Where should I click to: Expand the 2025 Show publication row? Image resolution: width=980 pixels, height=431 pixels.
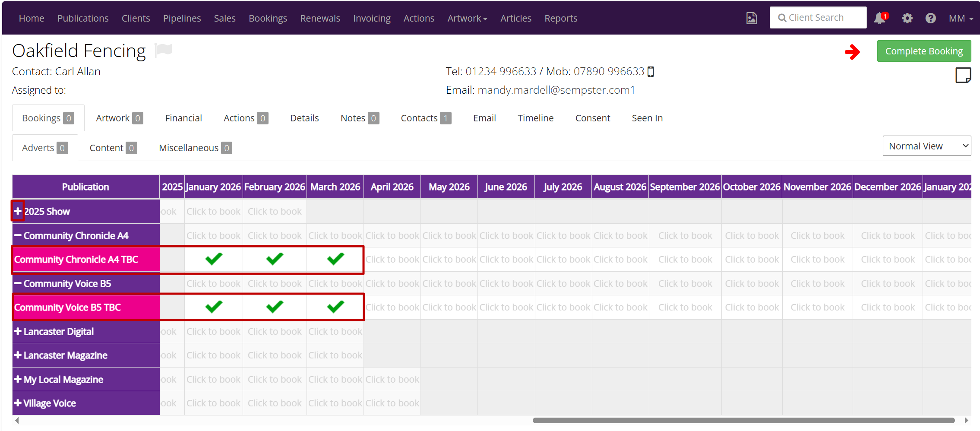(x=18, y=211)
